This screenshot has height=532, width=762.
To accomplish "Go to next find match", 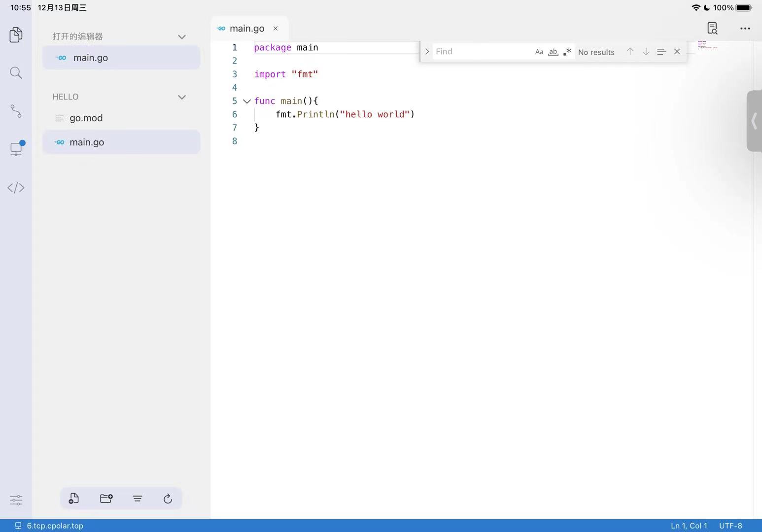I will pyautogui.click(x=646, y=51).
